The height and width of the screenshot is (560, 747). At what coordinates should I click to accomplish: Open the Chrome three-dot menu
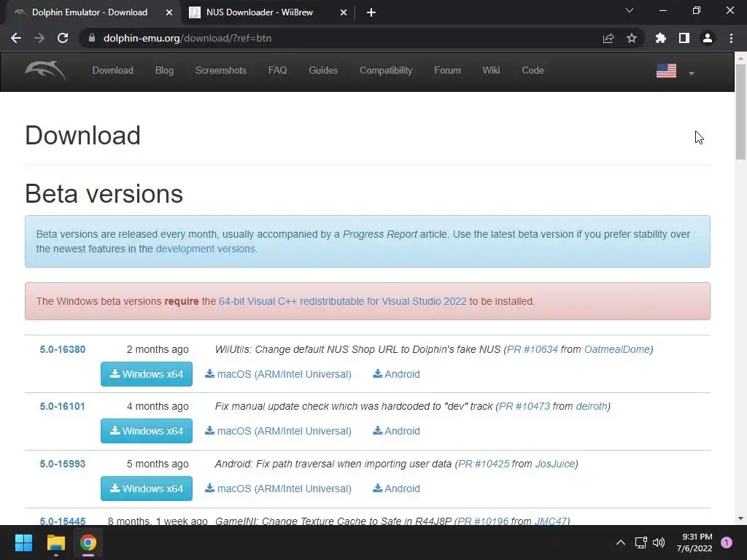tap(731, 38)
